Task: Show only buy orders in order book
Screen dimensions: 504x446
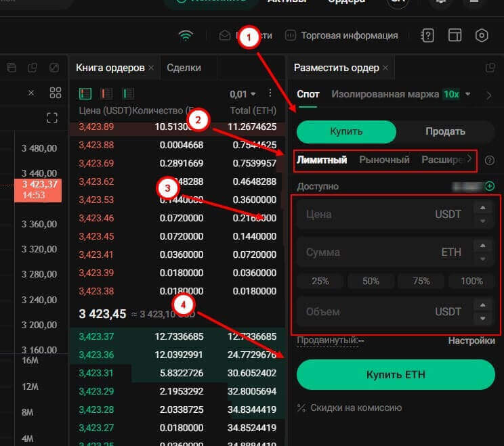Action: [x=127, y=93]
